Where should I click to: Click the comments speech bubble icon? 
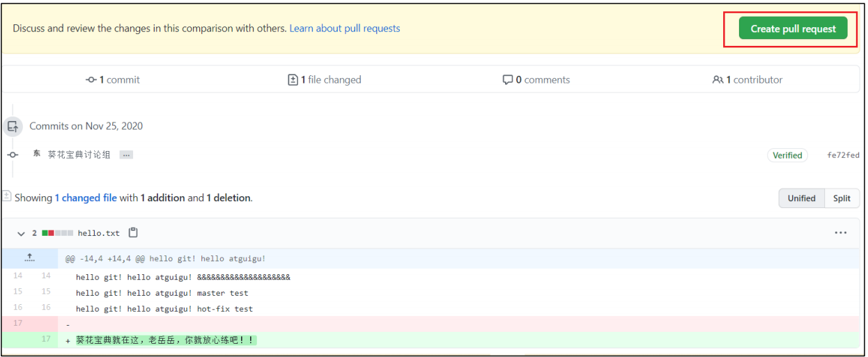pyautogui.click(x=507, y=80)
